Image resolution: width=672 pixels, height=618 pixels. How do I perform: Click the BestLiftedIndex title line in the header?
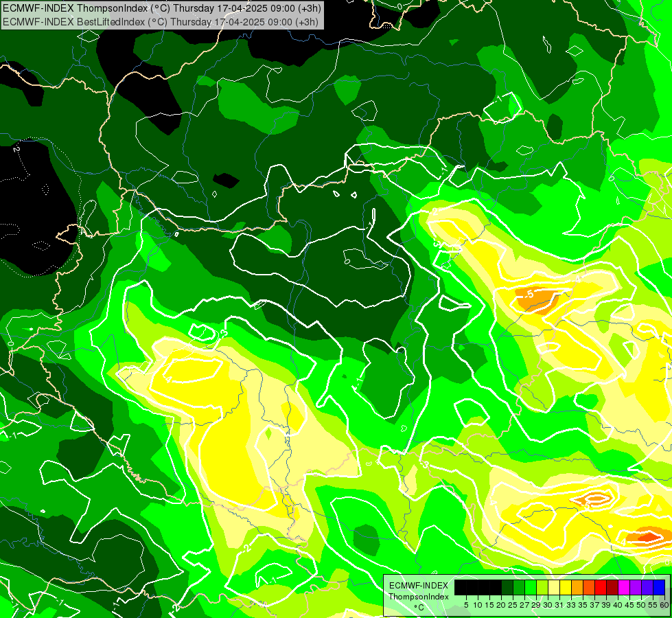pyautogui.click(x=161, y=22)
